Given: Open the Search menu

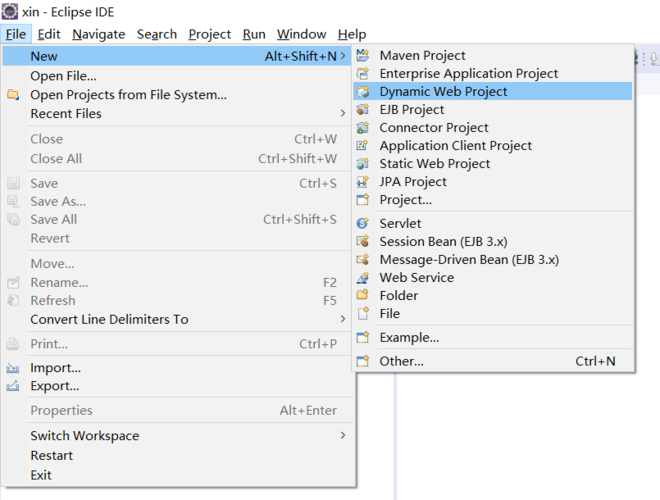Looking at the screenshot, I should [x=157, y=34].
